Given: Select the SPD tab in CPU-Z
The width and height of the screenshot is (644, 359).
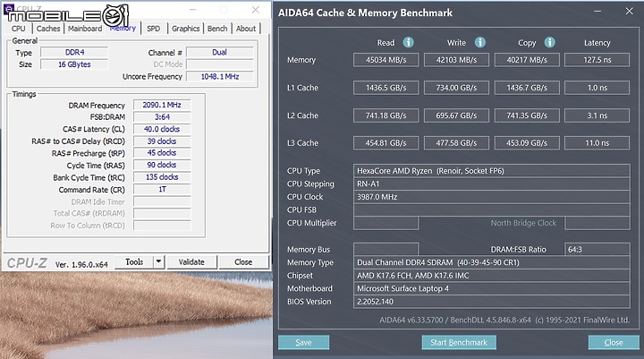Looking at the screenshot, I should [153, 29].
